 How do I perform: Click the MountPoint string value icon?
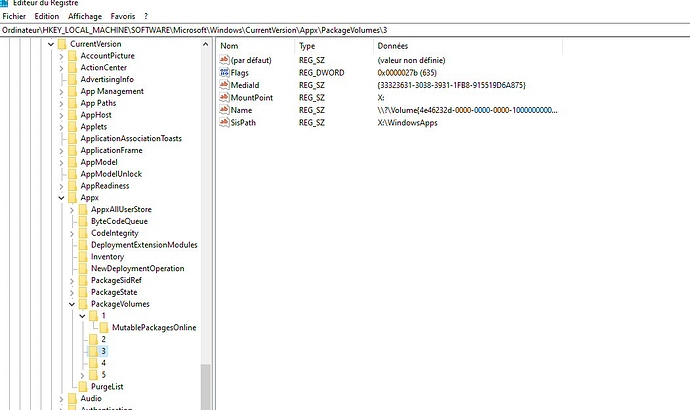(x=224, y=97)
